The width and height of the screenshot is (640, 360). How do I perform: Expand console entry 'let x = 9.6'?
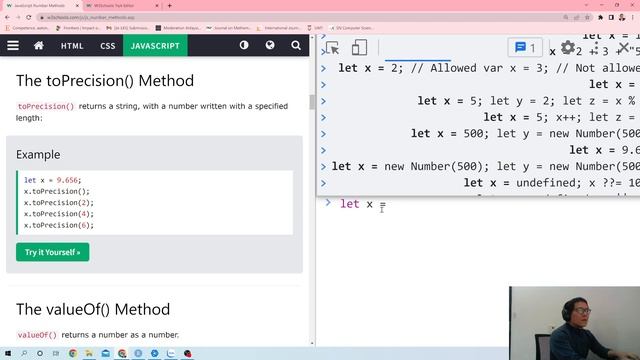coord(324,150)
